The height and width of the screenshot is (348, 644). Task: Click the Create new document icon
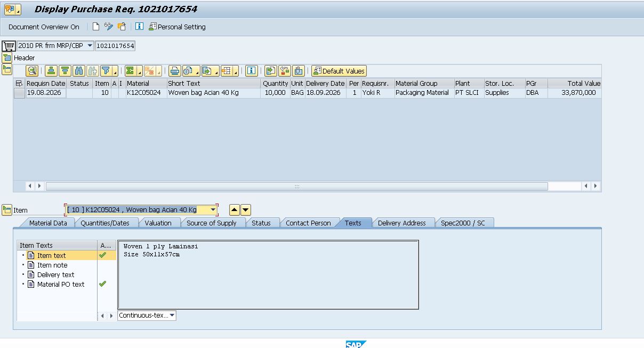[x=96, y=27]
